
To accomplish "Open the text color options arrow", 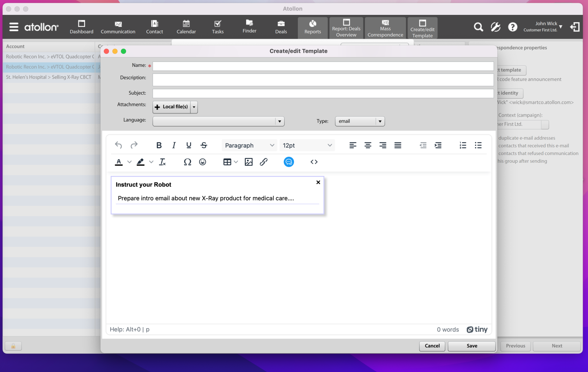I will click(x=129, y=162).
